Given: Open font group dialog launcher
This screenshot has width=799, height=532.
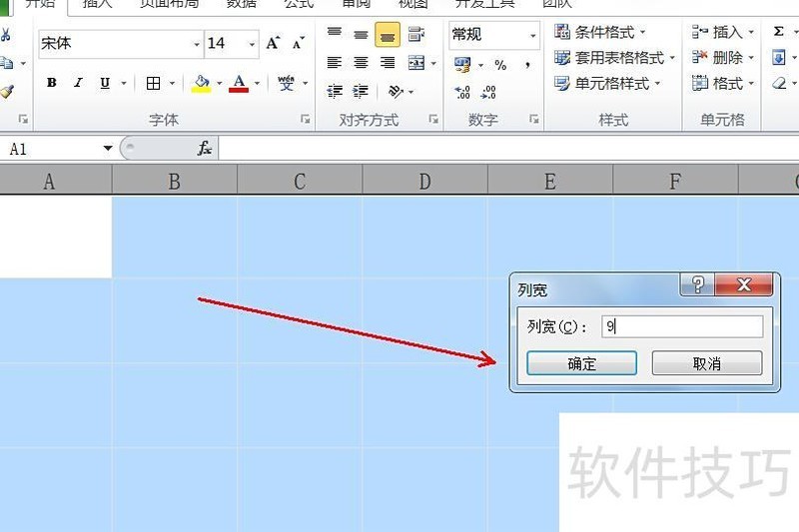Looking at the screenshot, I should [305, 119].
